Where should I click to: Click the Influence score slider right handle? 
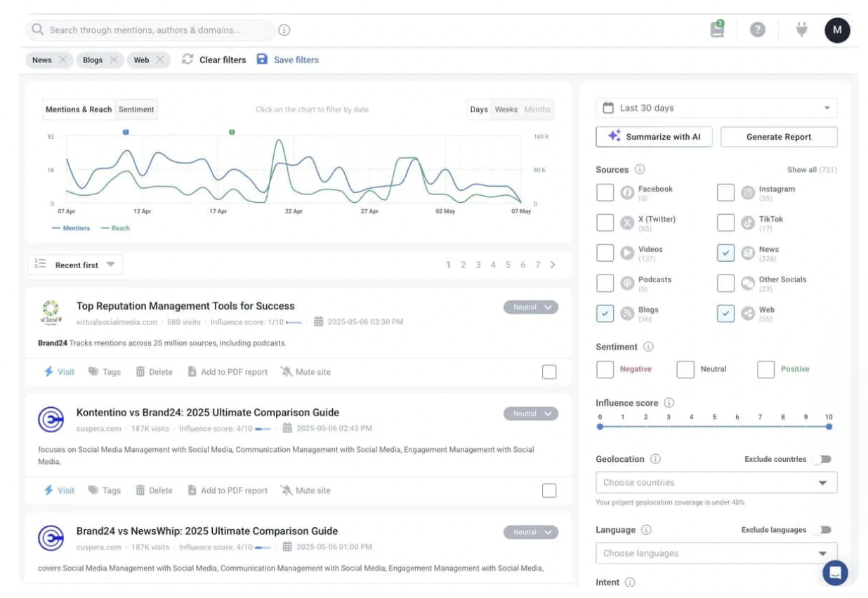point(829,426)
